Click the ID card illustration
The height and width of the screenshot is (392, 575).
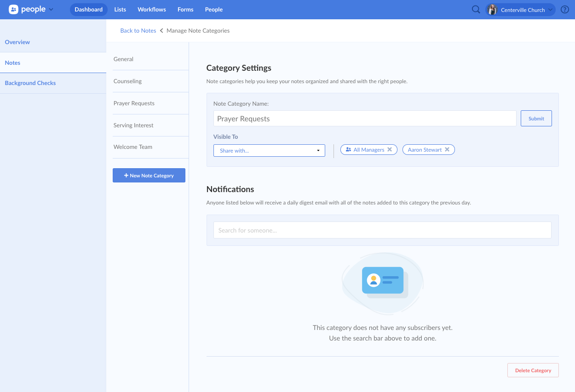(x=382, y=281)
